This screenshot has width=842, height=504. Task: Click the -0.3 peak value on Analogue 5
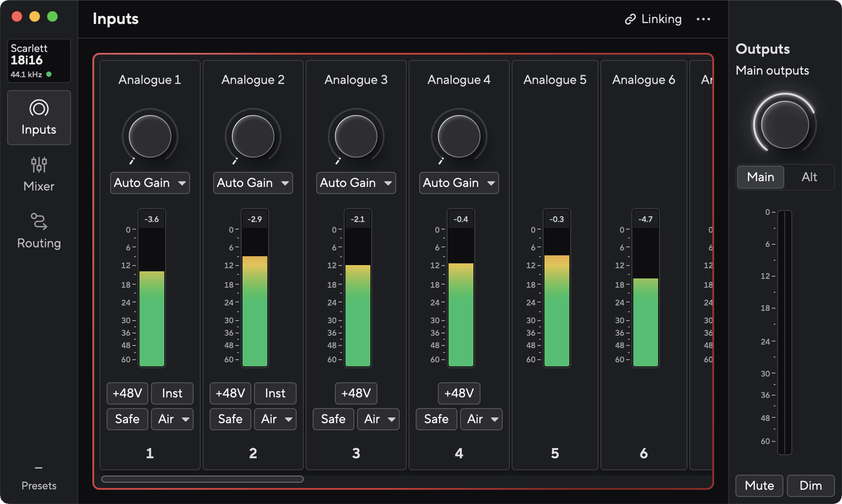coord(557,219)
